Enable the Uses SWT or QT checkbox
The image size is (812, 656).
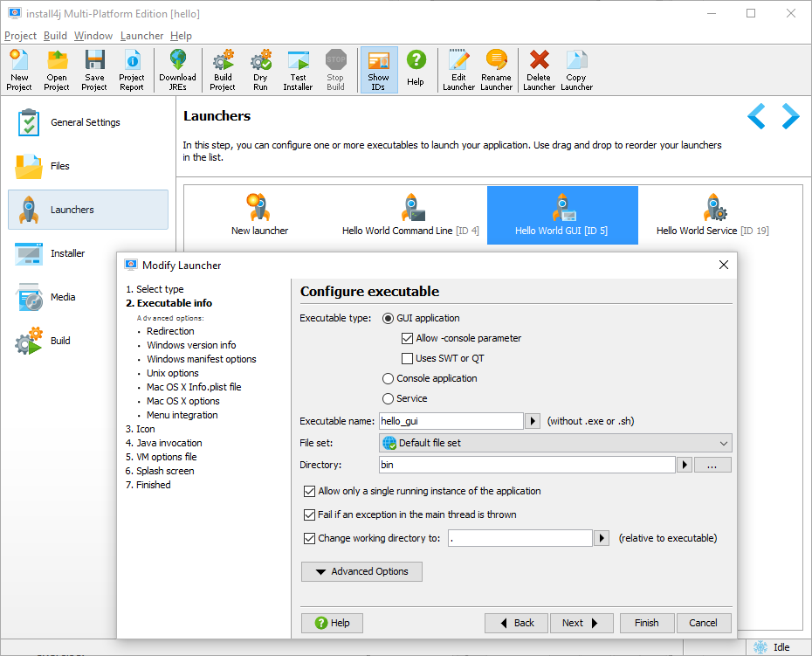pyautogui.click(x=408, y=358)
